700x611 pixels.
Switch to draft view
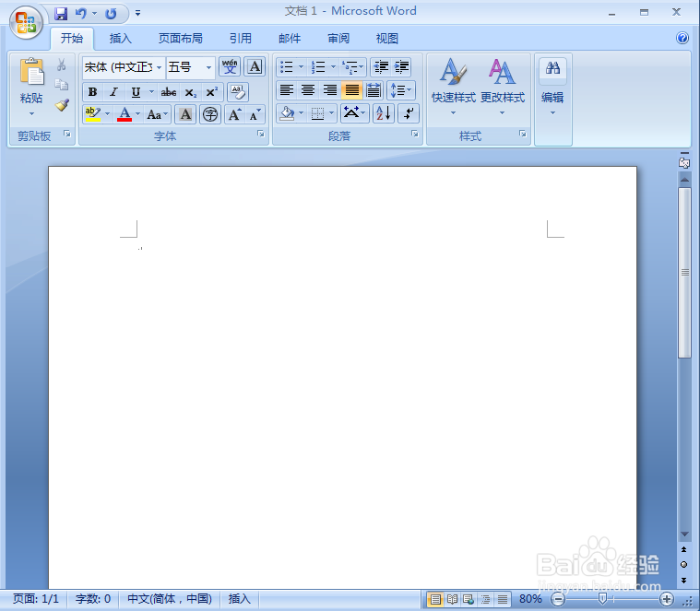click(x=503, y=599)
